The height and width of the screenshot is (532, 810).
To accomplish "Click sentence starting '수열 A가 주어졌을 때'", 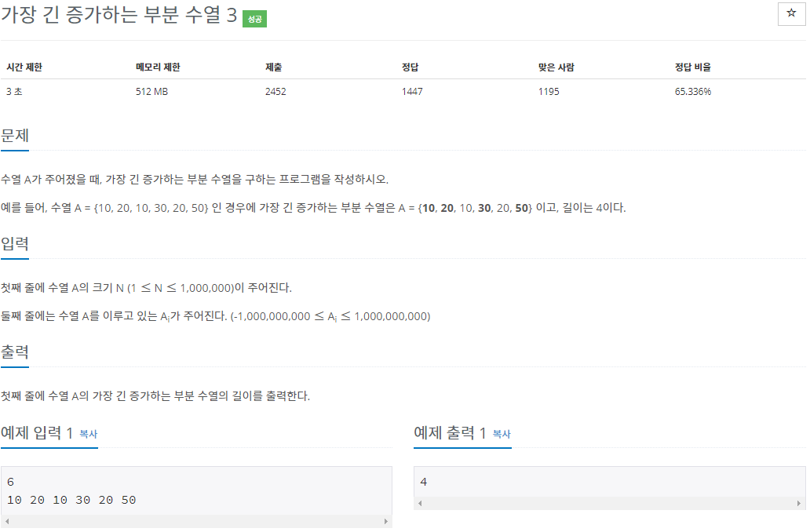I will [195, 180].
